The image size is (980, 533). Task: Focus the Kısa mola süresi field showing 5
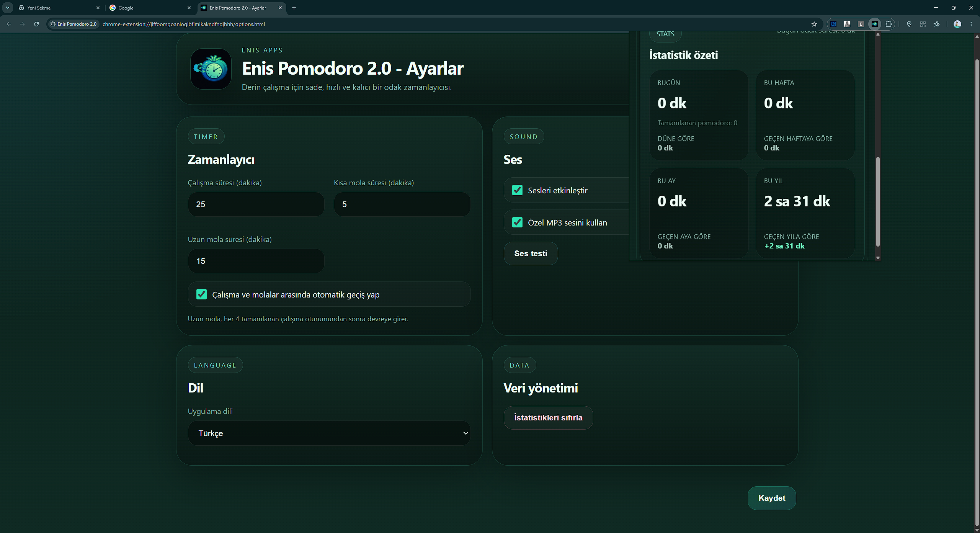point(402,204)
